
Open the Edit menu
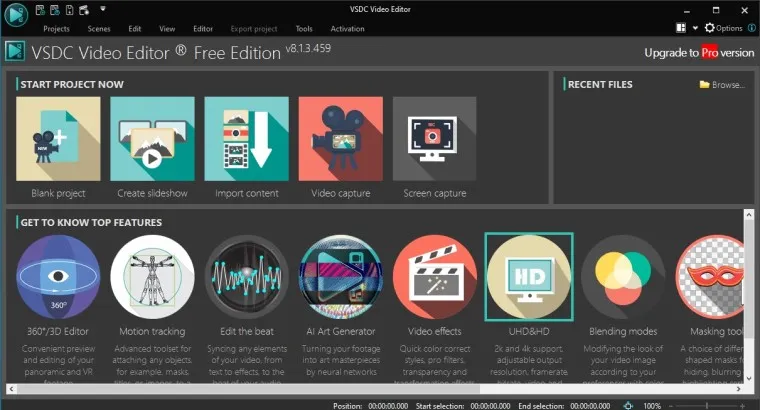[x=135, y=29]
